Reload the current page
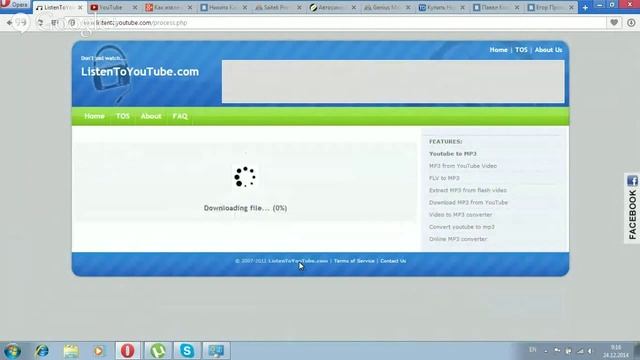The image size is (640, 360). [x=40, y=23]
